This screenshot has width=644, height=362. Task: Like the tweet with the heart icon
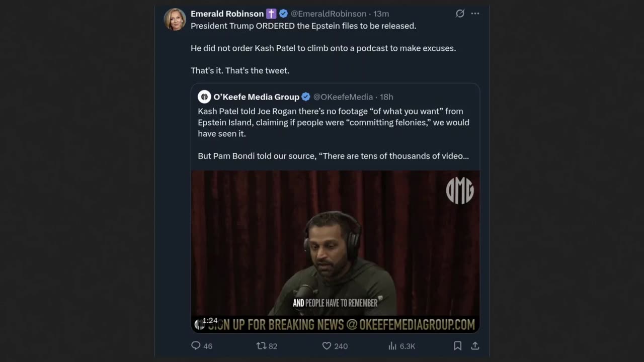(x=327, y=346)
